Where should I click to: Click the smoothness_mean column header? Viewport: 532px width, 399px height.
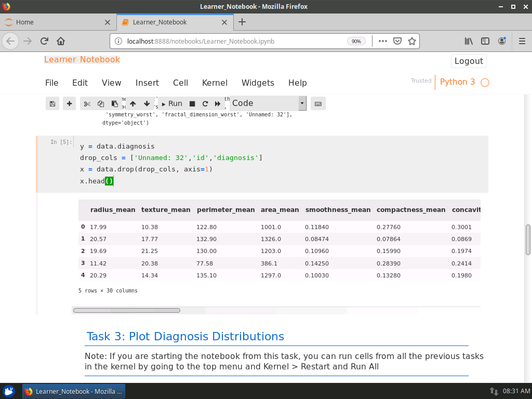pos(338,210)
